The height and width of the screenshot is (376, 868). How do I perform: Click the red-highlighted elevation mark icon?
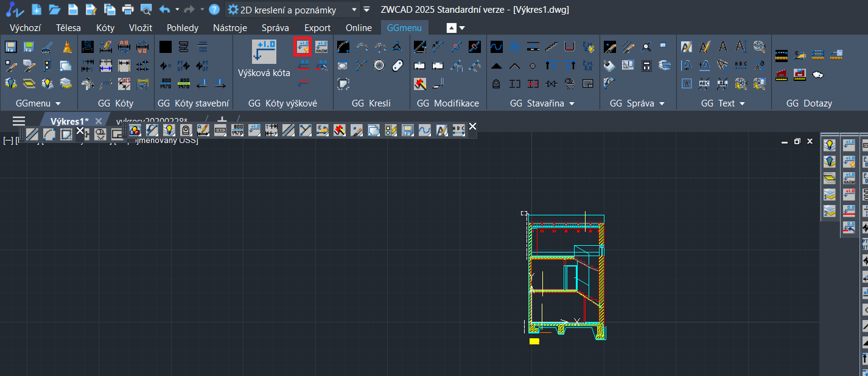tap(303, 46)
